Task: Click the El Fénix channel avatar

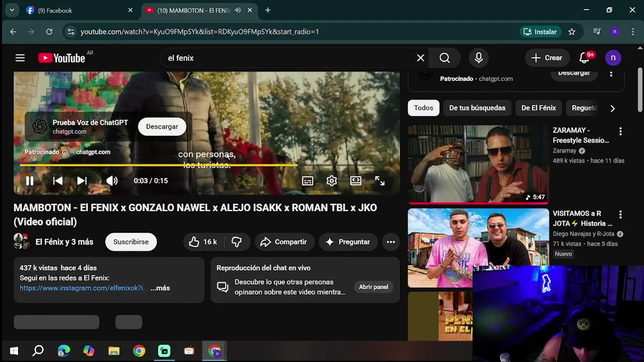Action: tap(22, 242)
